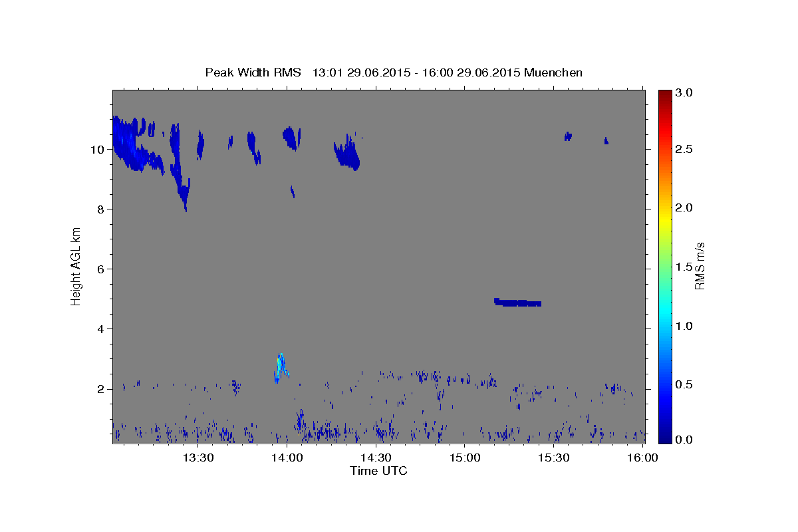Click the colorbar value 3.0
The width and height of the screenshot is (798, 532).
pos(684,93)
